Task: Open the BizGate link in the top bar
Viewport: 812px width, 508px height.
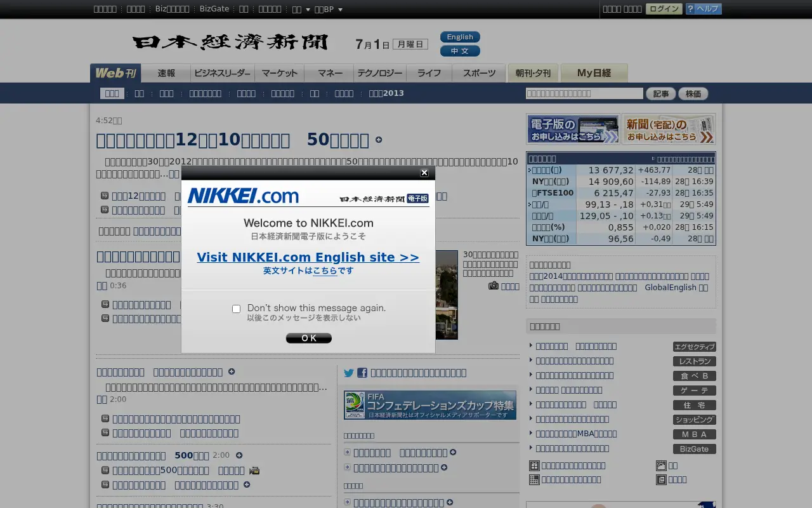Action: click(214, 9)
